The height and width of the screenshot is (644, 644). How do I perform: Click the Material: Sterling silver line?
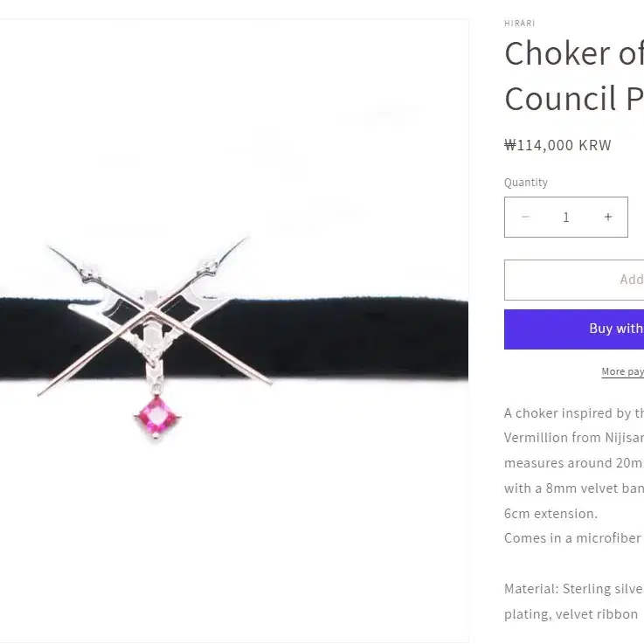click(574, 589)
